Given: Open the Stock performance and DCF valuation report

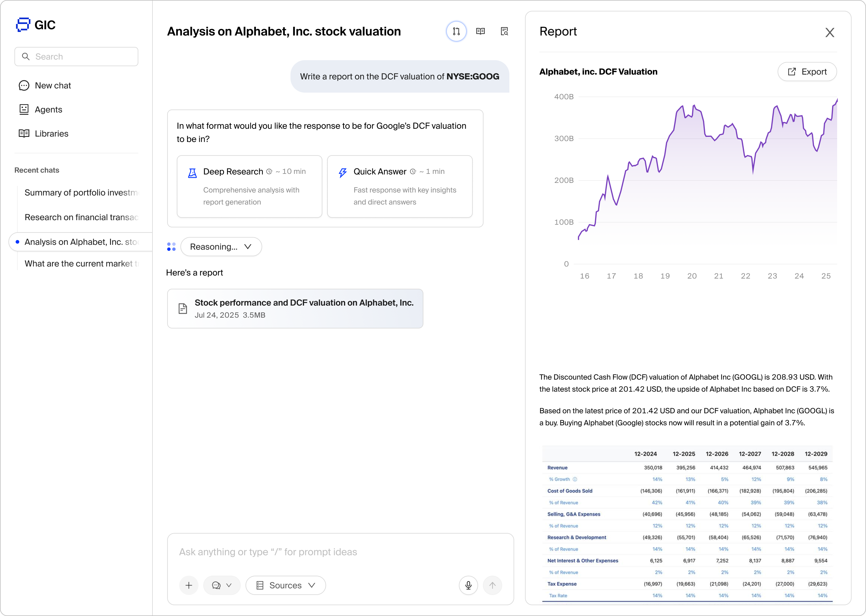Looking at the screenshot, I should click(295, 308).
